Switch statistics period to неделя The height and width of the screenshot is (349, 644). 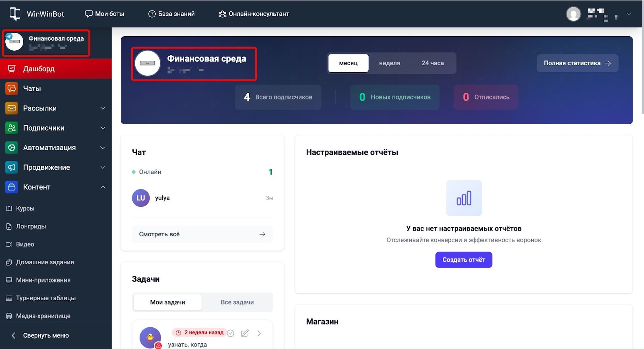[389, 63]
